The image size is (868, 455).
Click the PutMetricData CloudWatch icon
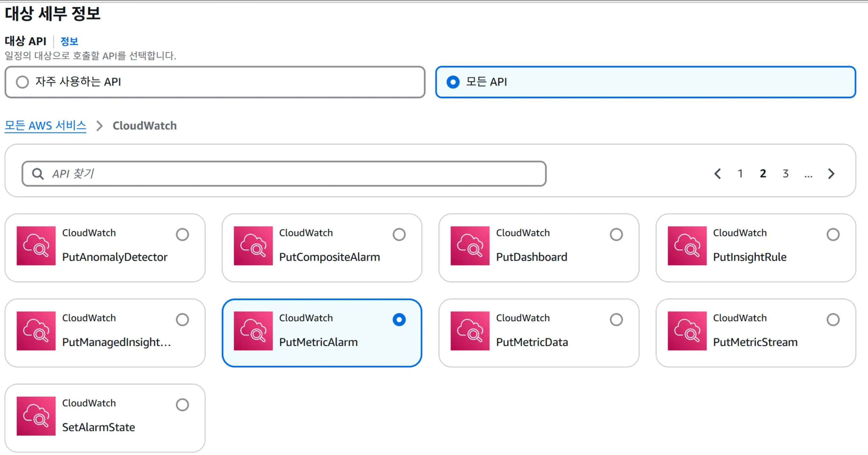click(x=470, y=331)
